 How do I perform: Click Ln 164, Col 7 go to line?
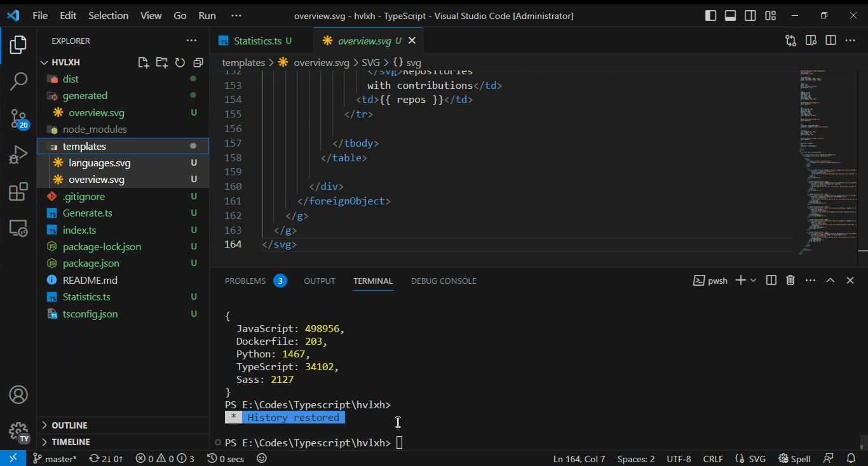tap(579, 458)
